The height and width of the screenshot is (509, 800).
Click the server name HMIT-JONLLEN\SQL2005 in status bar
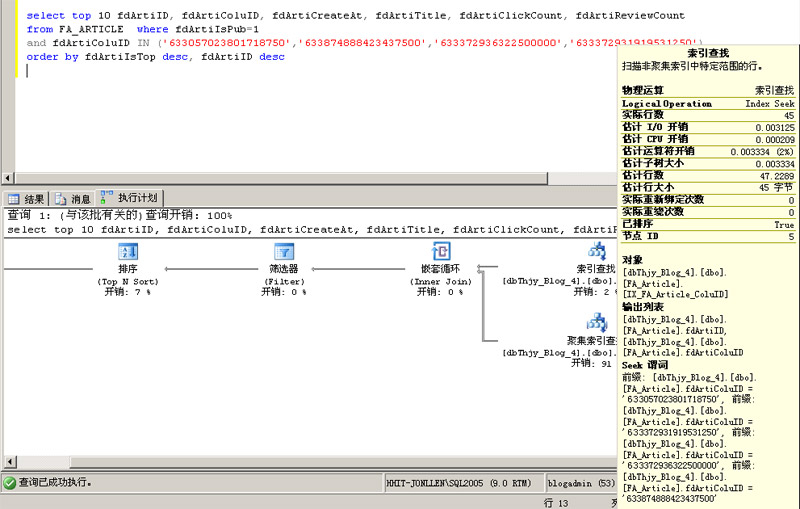[x=458, y=483]
